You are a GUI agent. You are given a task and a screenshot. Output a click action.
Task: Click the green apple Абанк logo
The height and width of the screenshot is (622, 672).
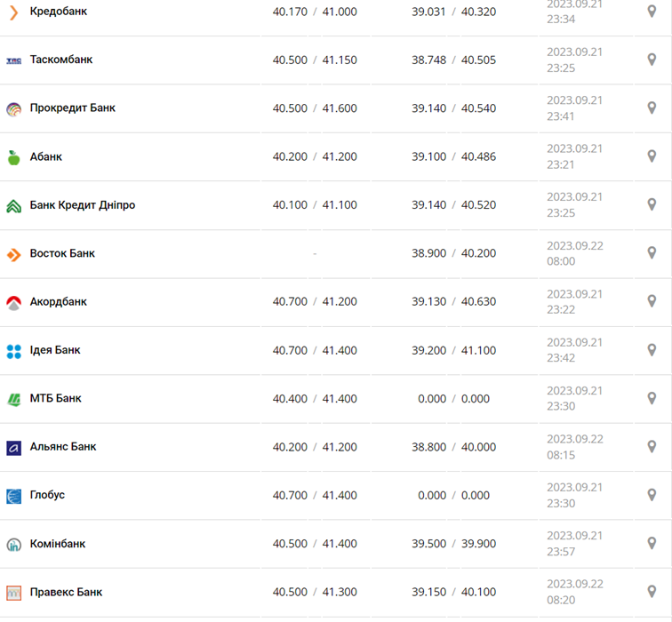coord(13,157)
